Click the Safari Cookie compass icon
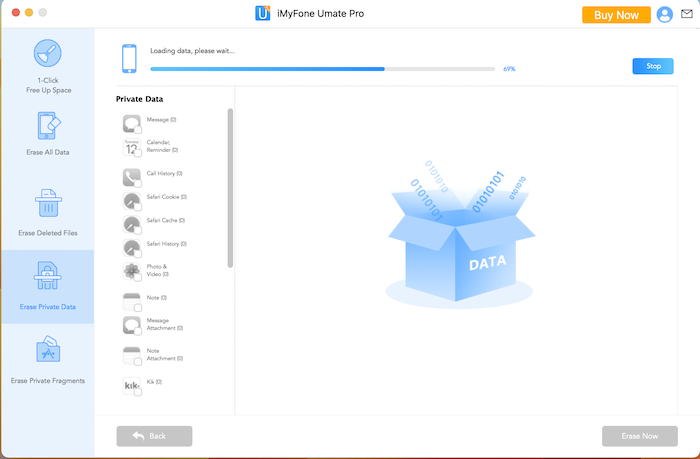The height and width of the screenshot is (459, 700). pos(131,201)
